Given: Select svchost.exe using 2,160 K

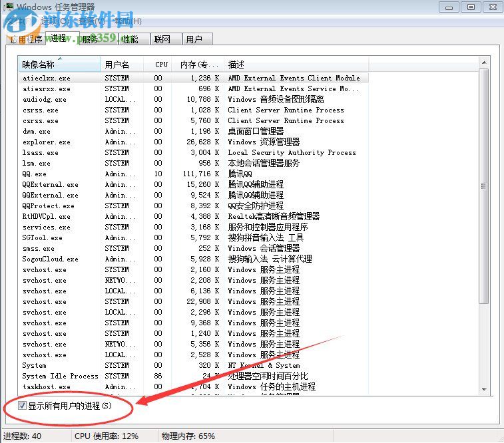Looking at the screenshot, I should point(194,269).
